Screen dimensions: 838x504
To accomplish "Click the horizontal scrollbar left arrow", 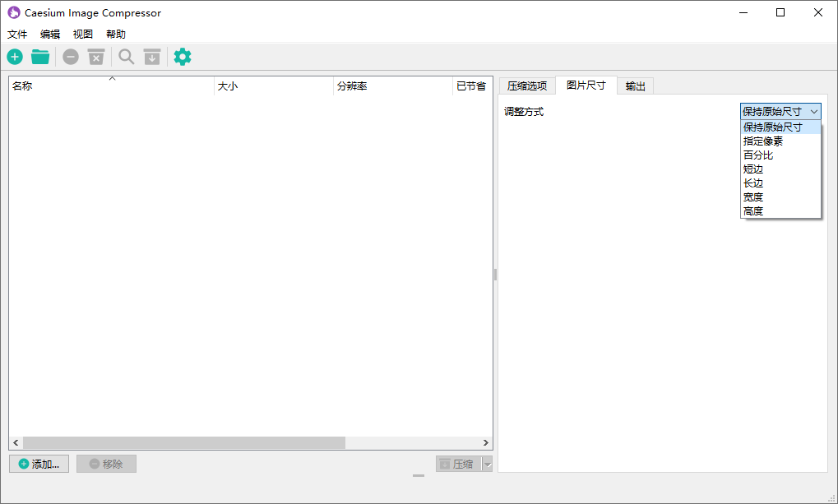I will coord(16,442).
